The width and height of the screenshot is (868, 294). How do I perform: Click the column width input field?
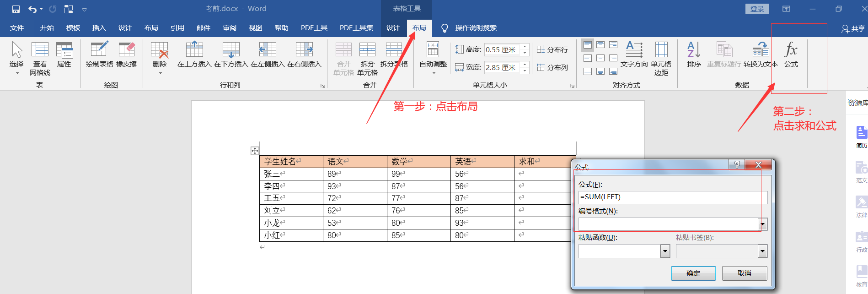tap(503, 67)
